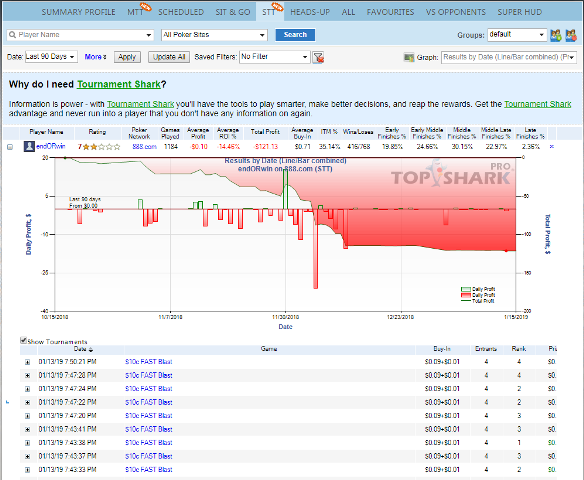Screen dimensions: 584x480
Task: Sort by the ITM % column header
Action: [329, 132]
